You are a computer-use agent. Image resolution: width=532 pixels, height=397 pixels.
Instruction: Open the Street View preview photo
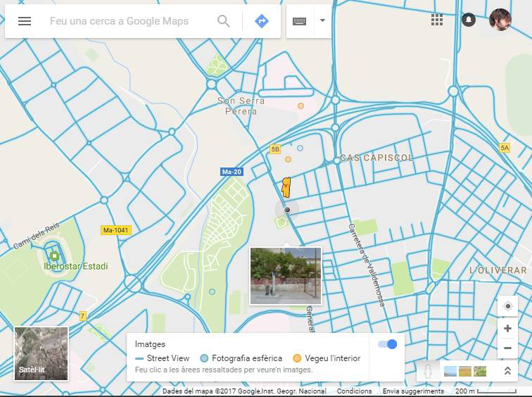(x=286, y=276)
